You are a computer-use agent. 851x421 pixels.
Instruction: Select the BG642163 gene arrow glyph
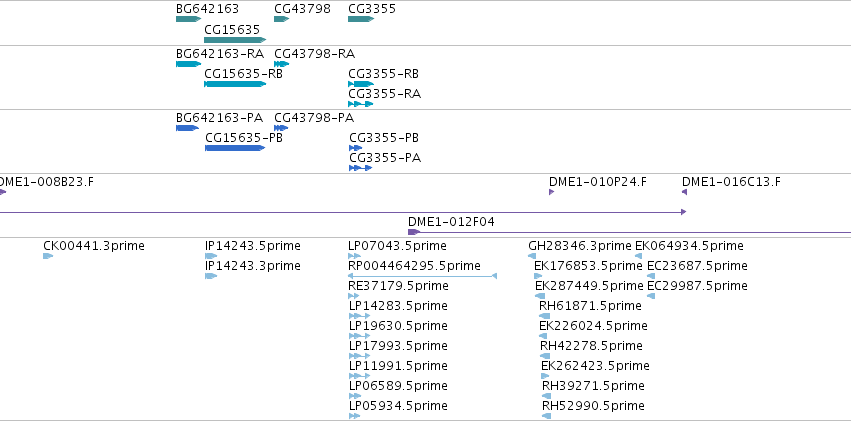tap(188, 19)
